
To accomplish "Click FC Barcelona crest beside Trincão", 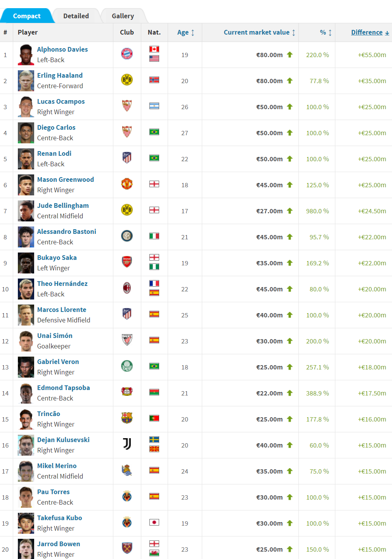I will [x=127, y=418].
